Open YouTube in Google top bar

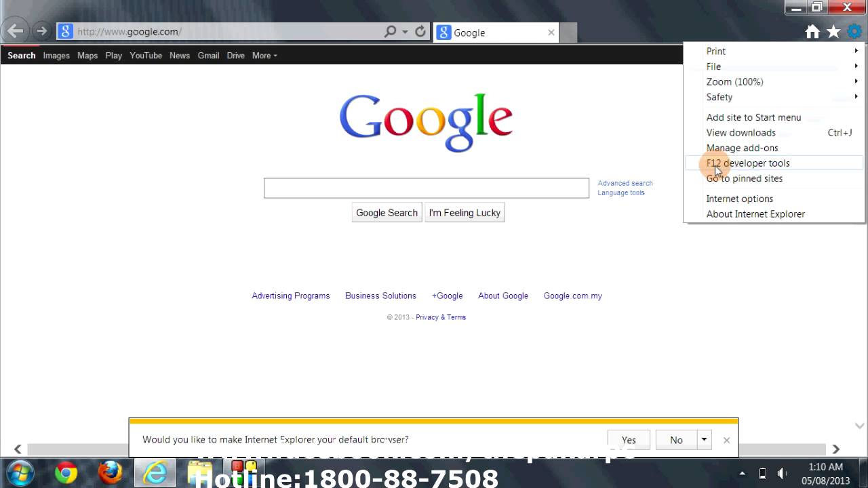click(x=146, y=56)
